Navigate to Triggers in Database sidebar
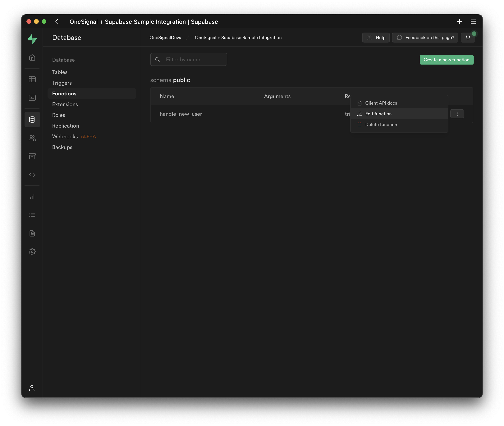504x426 pixels. (62, 83)
